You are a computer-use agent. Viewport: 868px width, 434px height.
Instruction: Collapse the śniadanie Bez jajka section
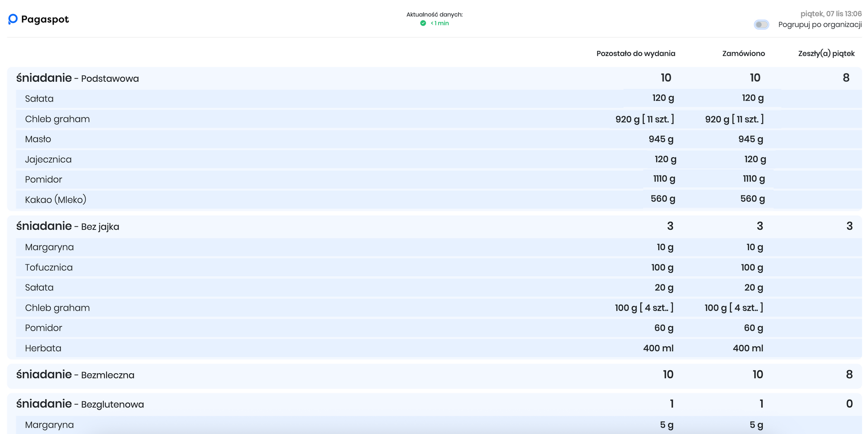(68, 226)
